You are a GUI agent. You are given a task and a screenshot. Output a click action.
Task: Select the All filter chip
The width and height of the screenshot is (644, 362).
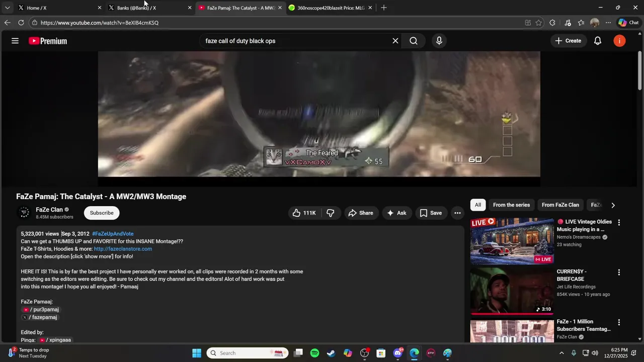coord(478,205)
